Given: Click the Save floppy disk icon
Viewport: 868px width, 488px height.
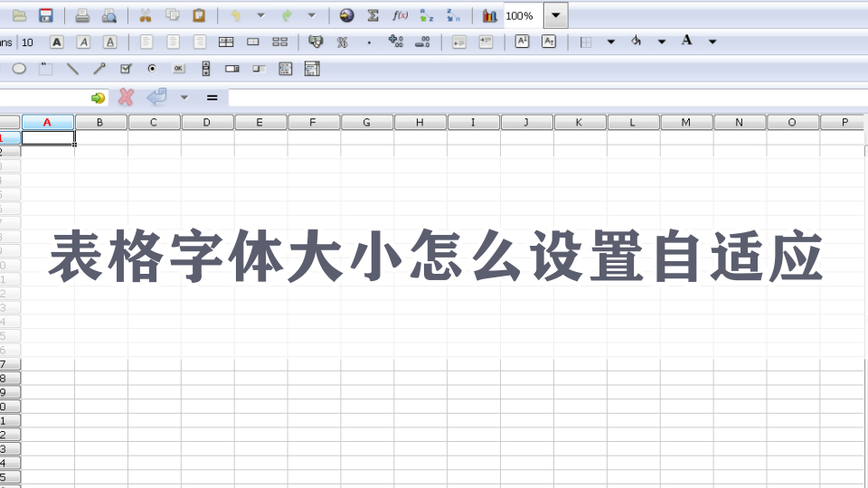Looking at the screenshot, I should (x=45, y=15).
